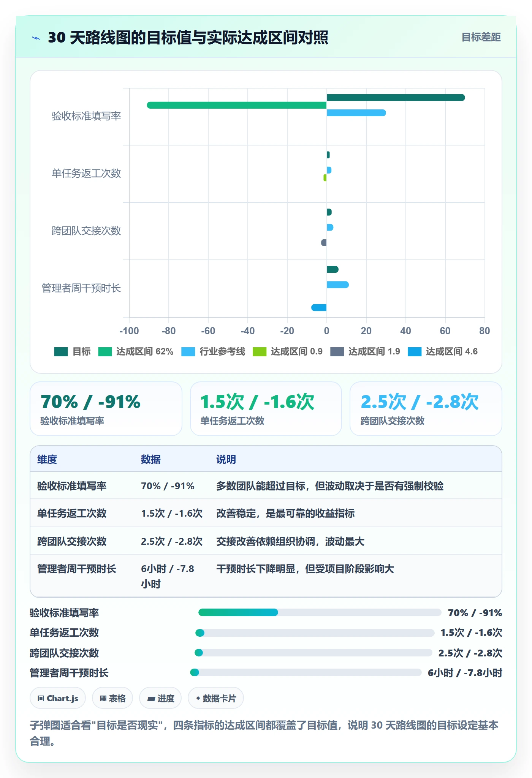
Task: Click the dark green 目标 bar for 验收标准填写率
Action: click(396, 98)
